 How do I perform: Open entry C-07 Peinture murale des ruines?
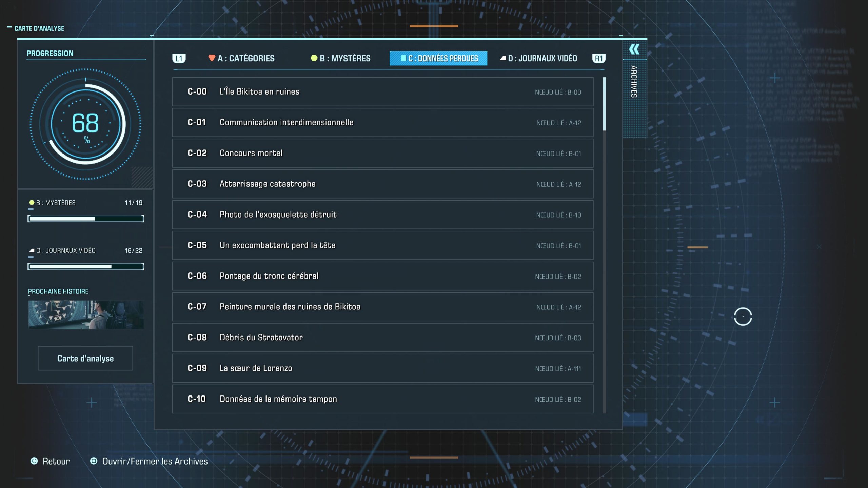point(383,307)
